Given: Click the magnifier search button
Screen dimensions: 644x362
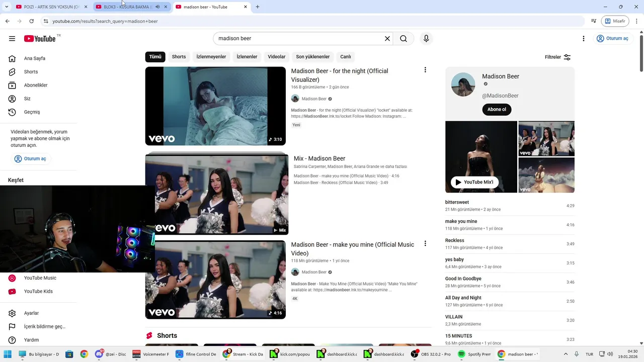Looking at the screenshot, I should tap(404, 39).
